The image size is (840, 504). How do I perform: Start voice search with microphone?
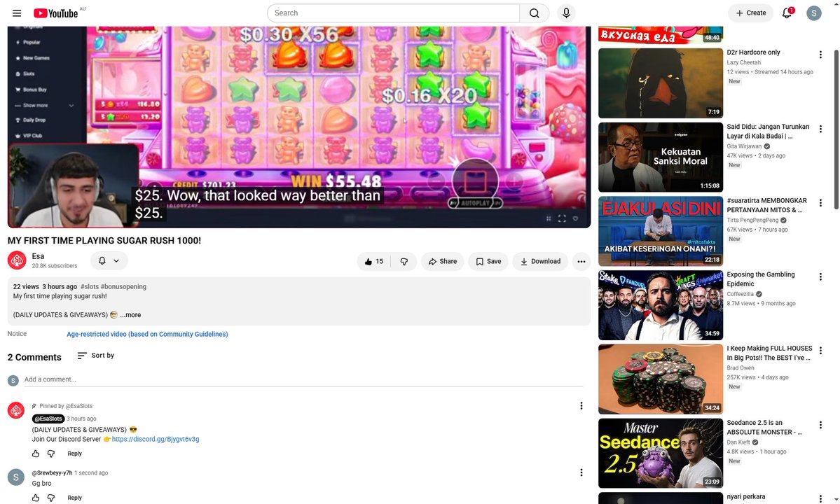click(x=566, y=13)
